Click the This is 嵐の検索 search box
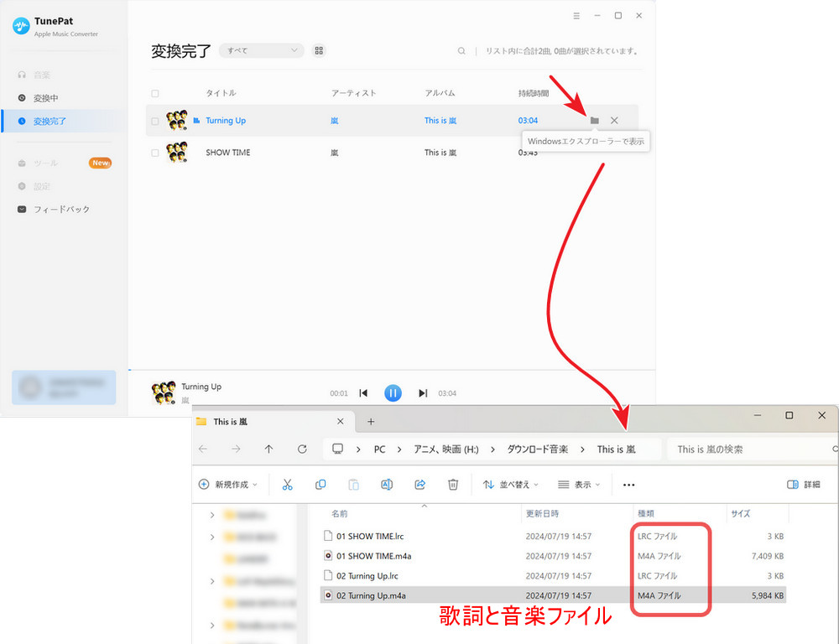Viewport: 839px width, 644px height. point(753,449)
